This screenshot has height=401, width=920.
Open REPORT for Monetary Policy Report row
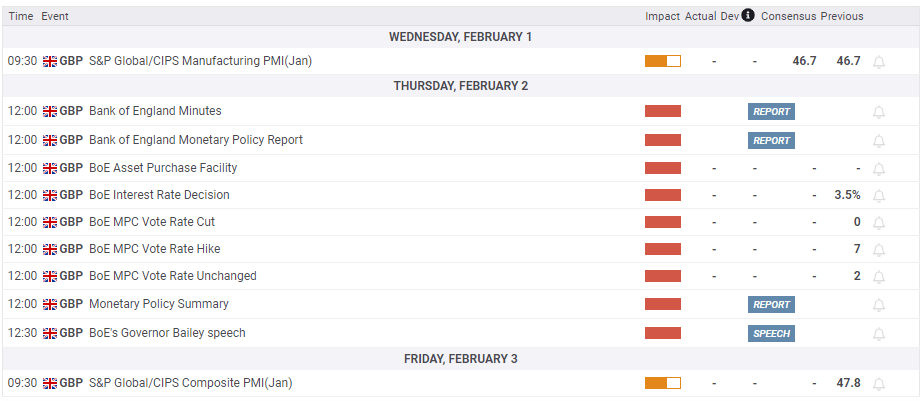pyautogui.click(x=771, y=141)
